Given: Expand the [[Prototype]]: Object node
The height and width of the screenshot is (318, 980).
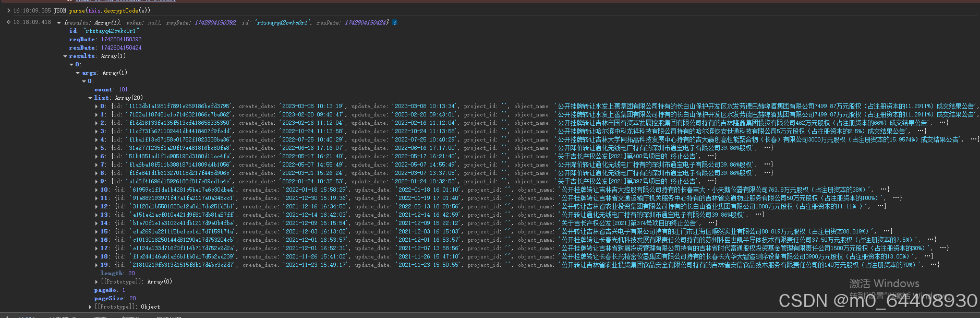Looking at the screenshot, I should click(90, 307).
